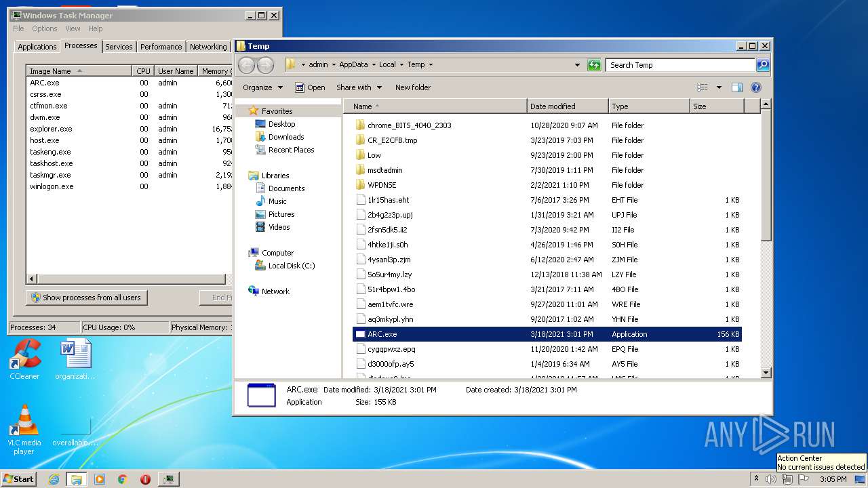The width and height of the screenshot is (868, 488).
Task: Open the Options menu in Task Manager
Action: click(45, 28)
